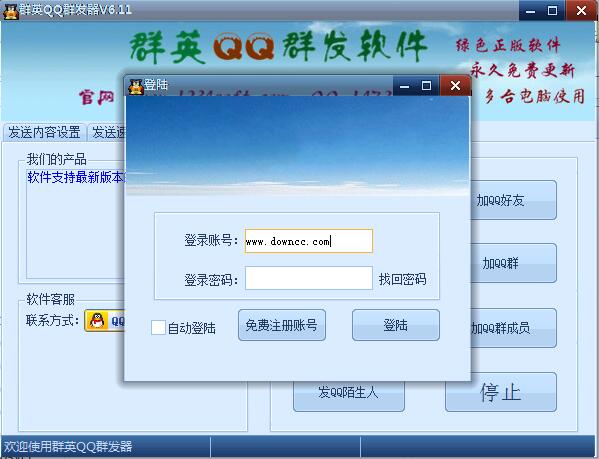Switch to the 发送内容设置 tab
The width and height of the screenshot is (599, 459).
tap(44, 133)
